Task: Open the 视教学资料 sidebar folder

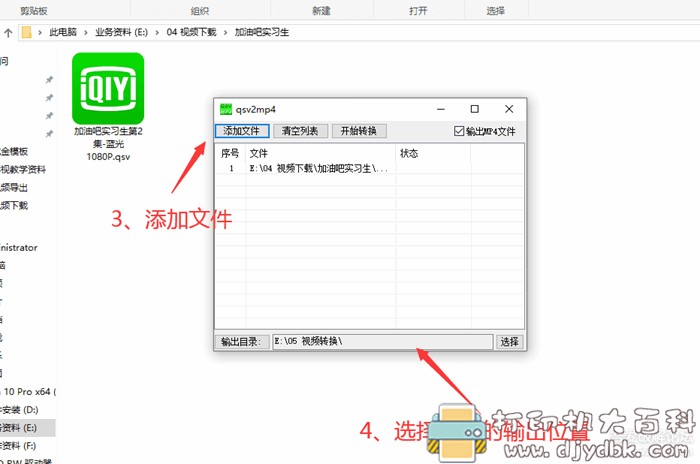Action: 23,169
